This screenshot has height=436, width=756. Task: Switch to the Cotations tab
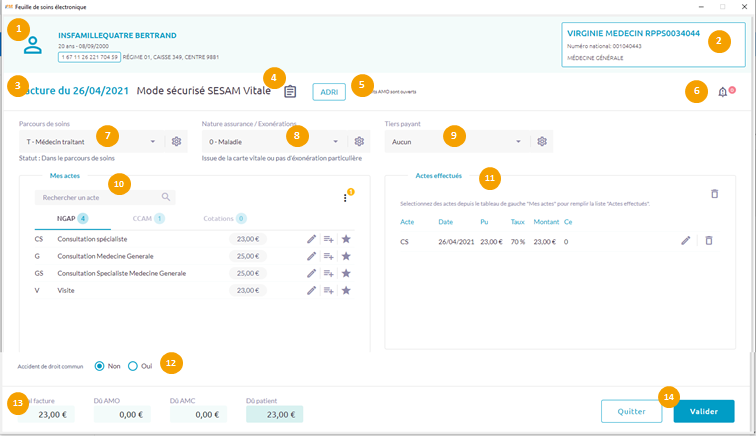(224, 218)
